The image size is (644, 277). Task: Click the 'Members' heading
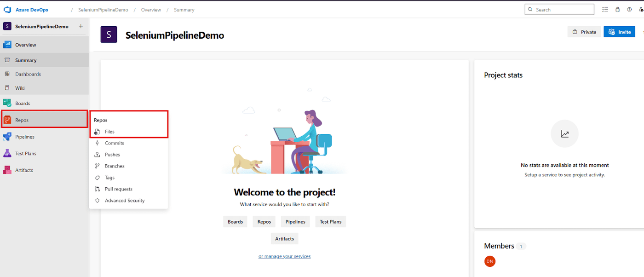[x=499, y=246]
